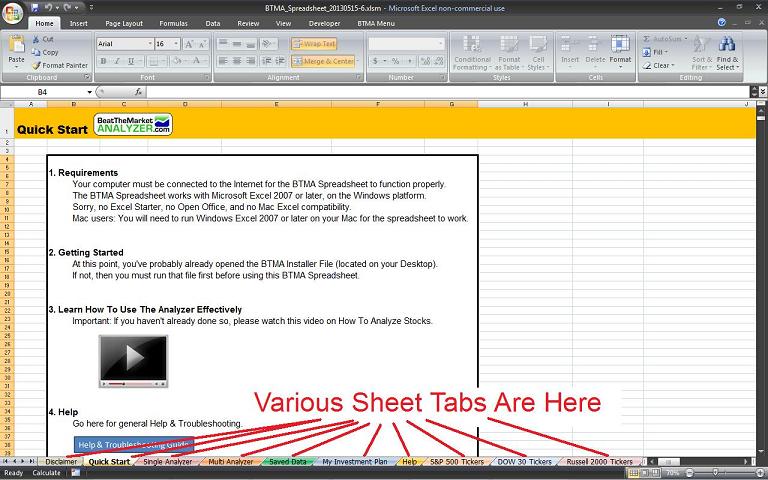Toggle Bold formatting
Screen dimensions: 768x480
102,61
